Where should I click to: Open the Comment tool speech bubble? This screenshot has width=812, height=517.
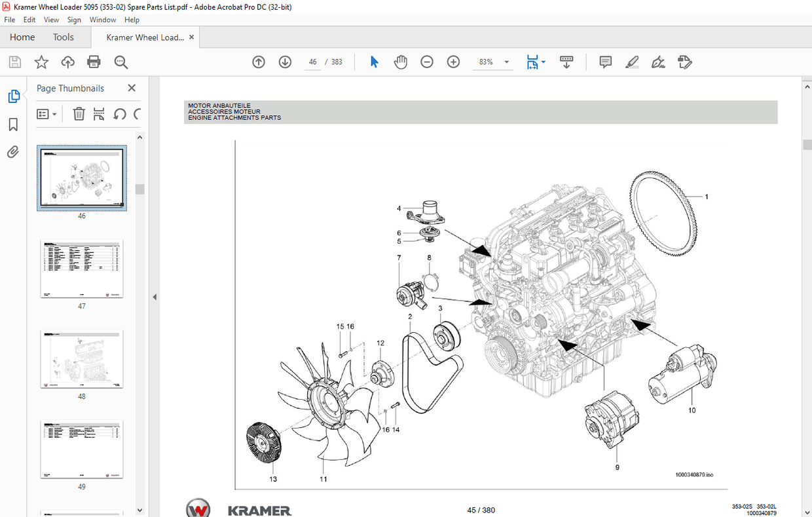point(604,62)
